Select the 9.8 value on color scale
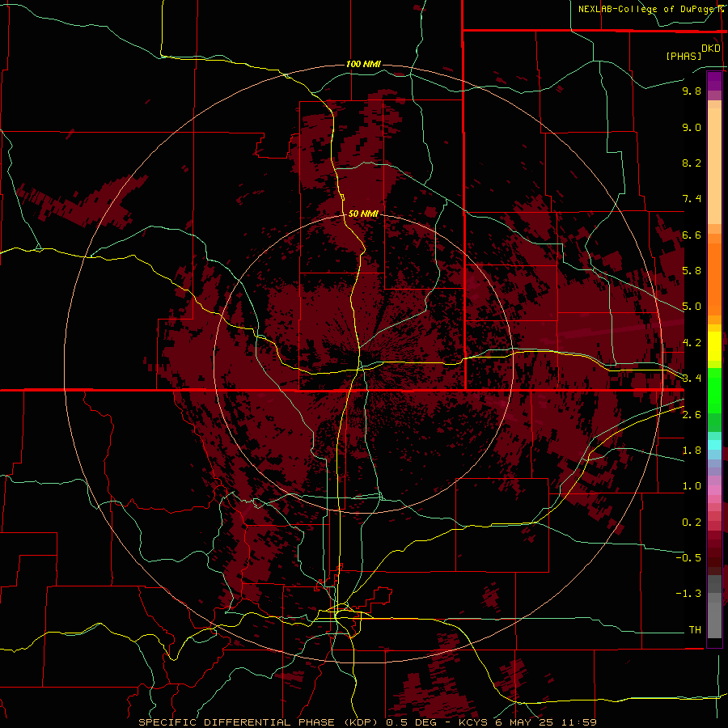This screenshot has width=728, height=728. click(x=692, y=91)
